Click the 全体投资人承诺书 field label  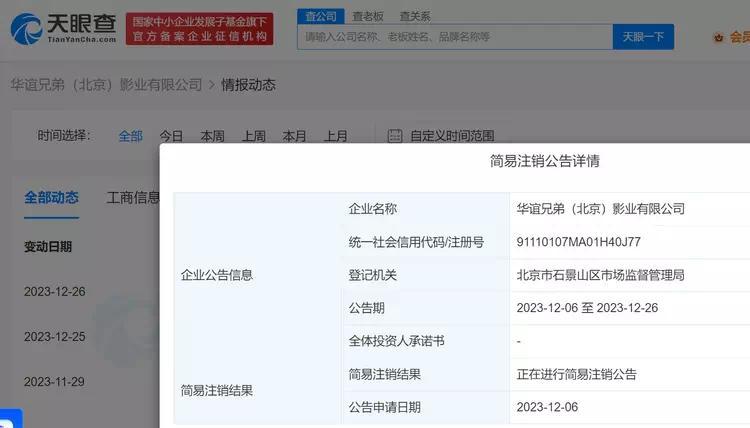[397, 341]
